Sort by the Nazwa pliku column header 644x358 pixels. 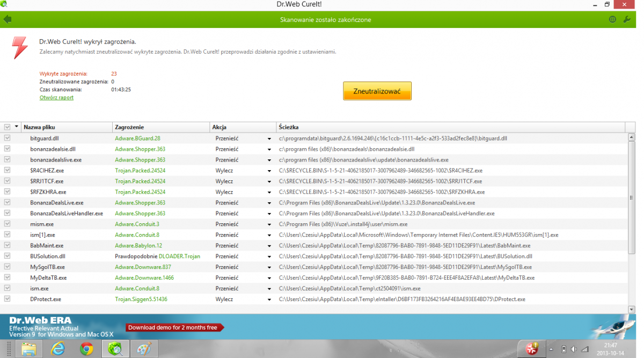tap(67, 127)
